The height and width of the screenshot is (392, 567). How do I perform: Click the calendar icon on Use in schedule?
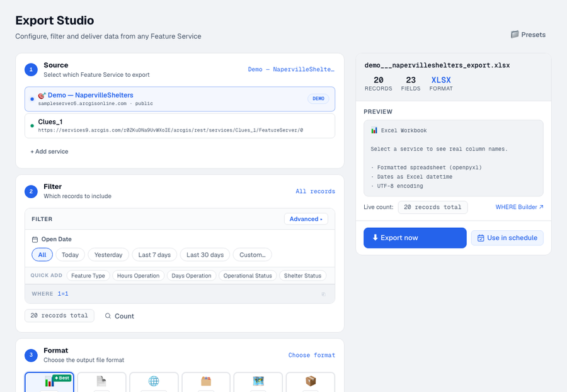point(481,238)
